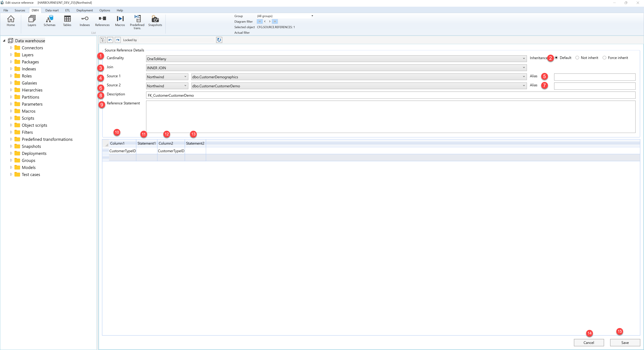
Task: Jump to last diagram filter
Action: coord(275,21)
